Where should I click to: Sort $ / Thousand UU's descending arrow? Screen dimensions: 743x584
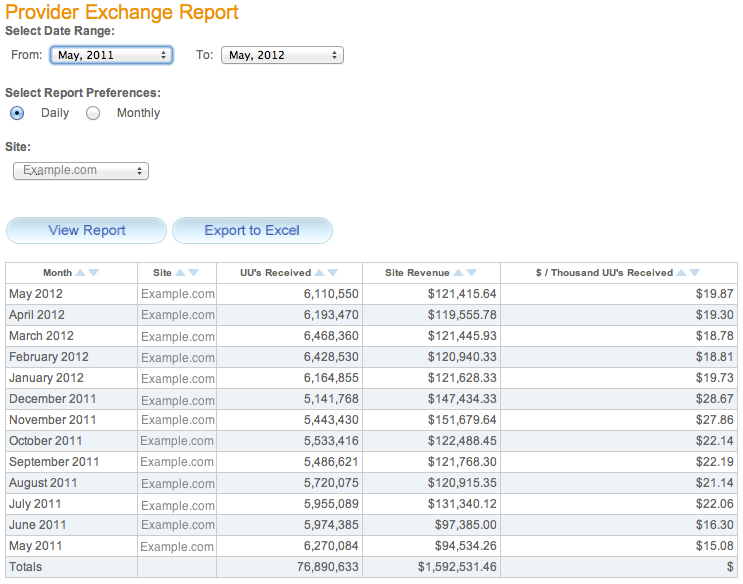pyautogui.click(x=695, y=273)
